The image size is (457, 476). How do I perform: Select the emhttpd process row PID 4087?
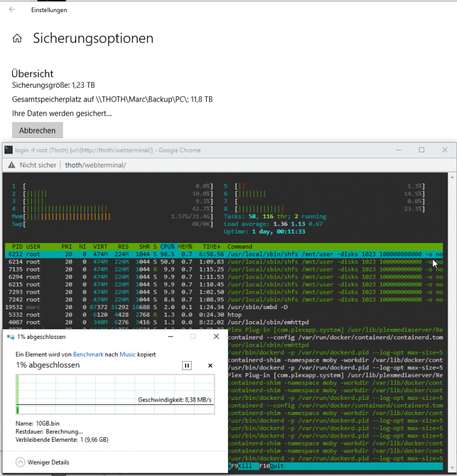coord(224,322)
